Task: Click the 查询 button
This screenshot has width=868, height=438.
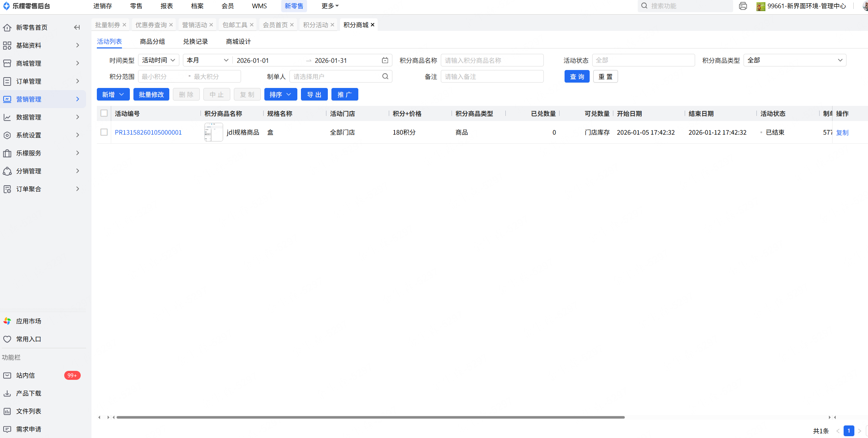Action: (577, 76)
